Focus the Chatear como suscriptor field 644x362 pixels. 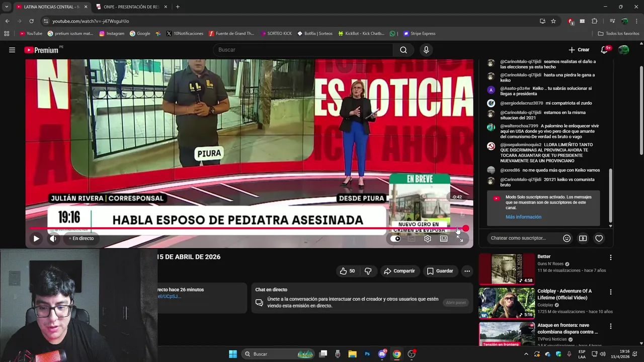pos(522,238)
